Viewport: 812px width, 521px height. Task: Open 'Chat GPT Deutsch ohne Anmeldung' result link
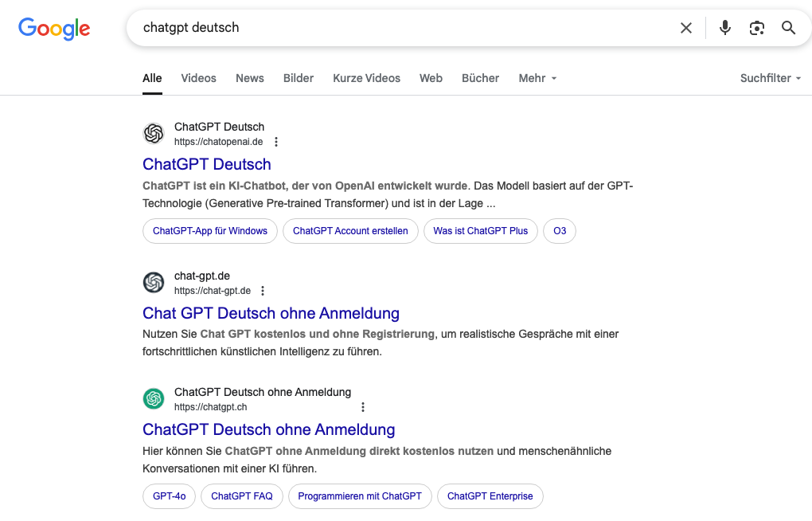[x=271, y=313]
